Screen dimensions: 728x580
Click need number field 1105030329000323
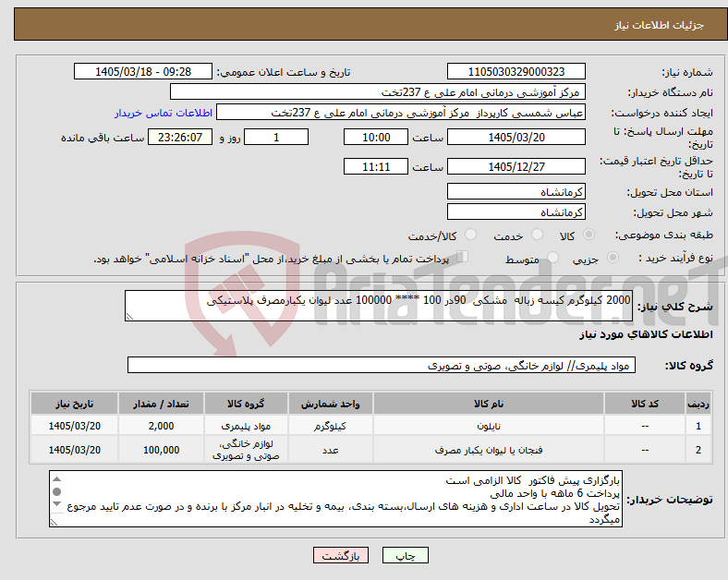point(516,72)
